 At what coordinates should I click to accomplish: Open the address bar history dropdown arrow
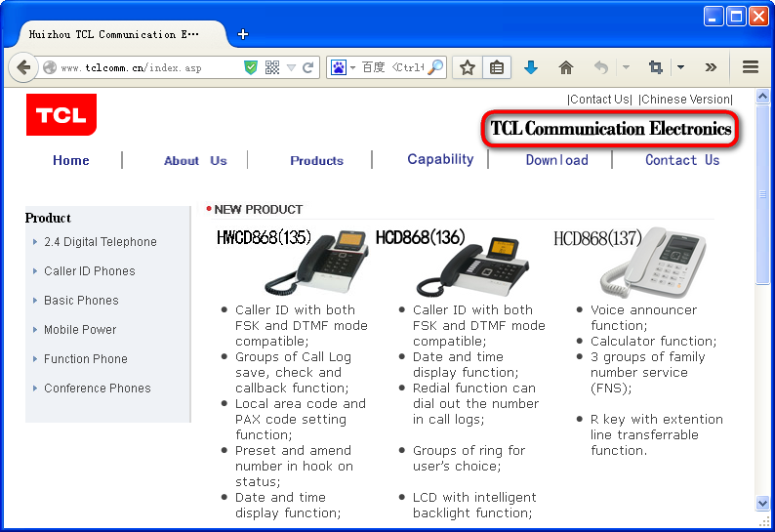point(292,67)
